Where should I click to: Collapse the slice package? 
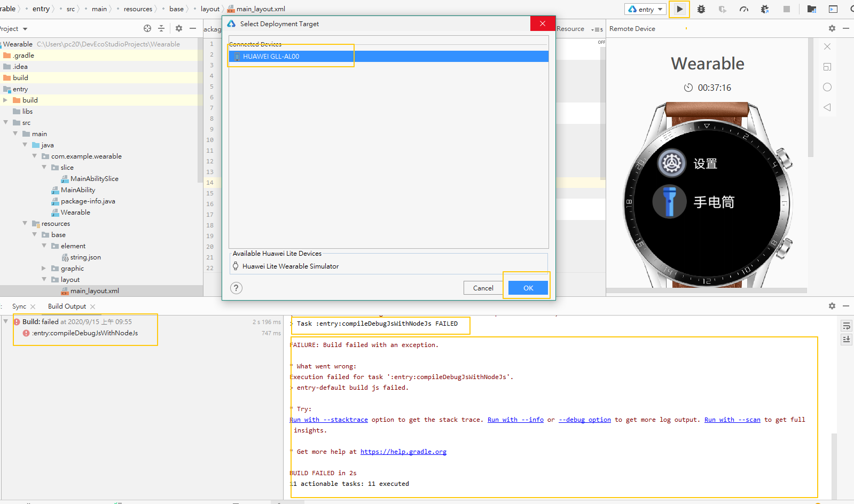[x=44, y=167]
